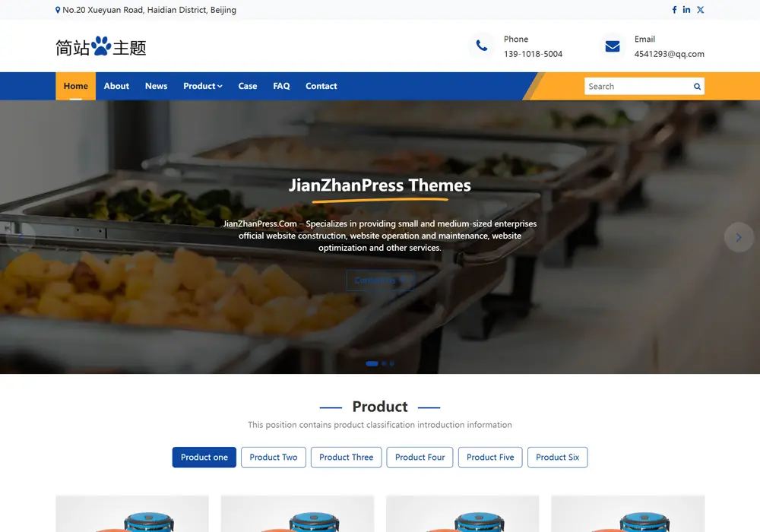The height and width of the screenshot is (532, 760).
Task: Click the Product section heading
Action: tap(380, 407)
